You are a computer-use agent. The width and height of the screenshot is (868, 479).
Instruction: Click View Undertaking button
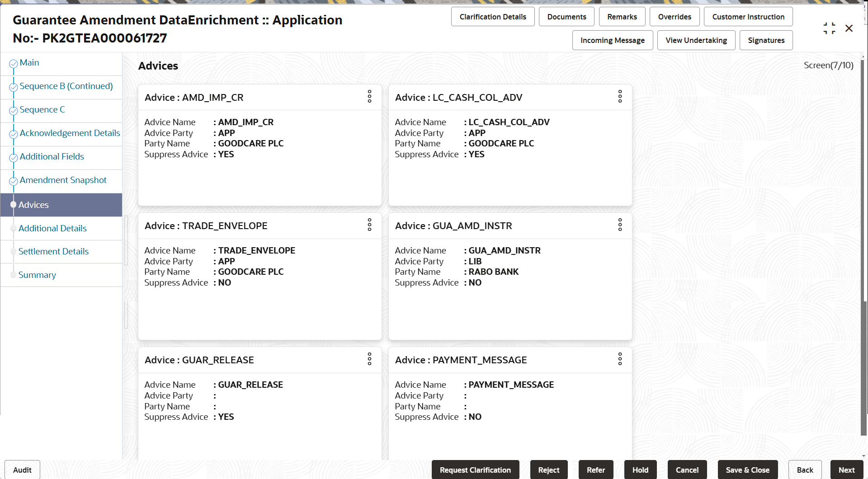[x=696, y=40]
